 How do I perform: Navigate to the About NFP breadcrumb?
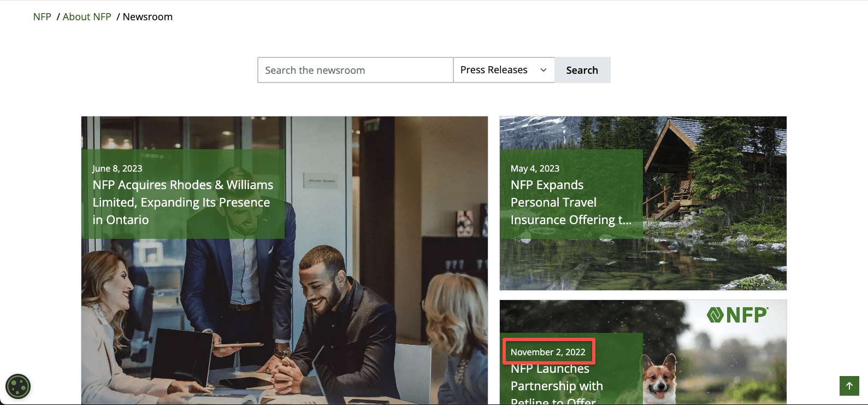click(87, 17)
